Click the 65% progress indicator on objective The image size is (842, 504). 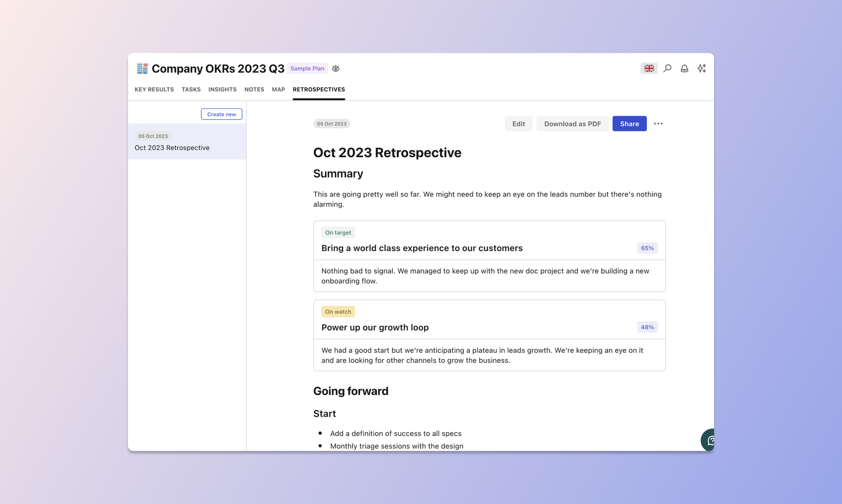pyautogui.click(x=647, y=248)
